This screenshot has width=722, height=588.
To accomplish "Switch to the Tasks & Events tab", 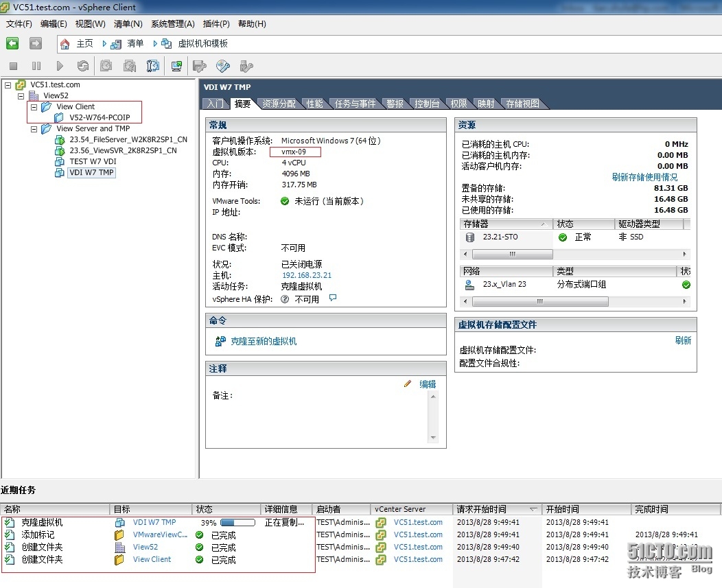I will [x=355, y=104].
